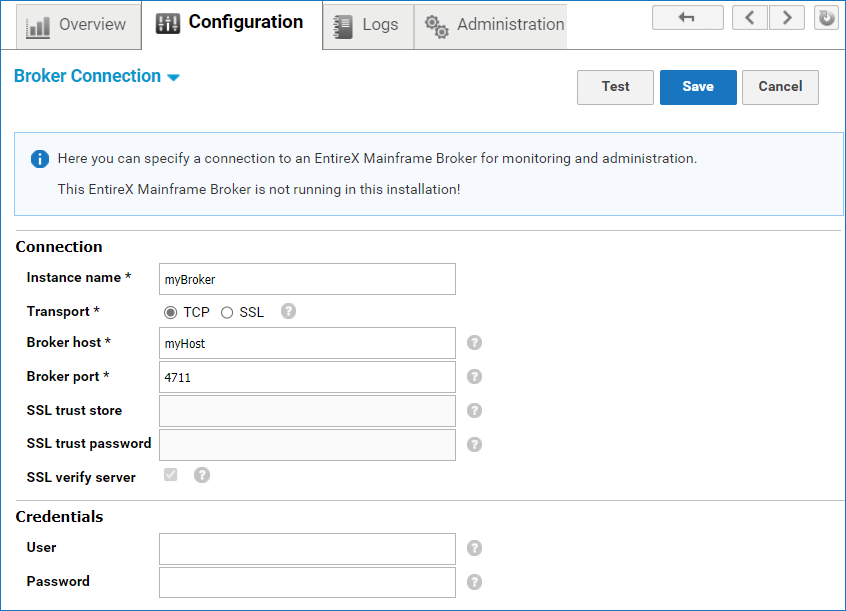This screenshot has width=846, height=611.
Task: Select SSL transport radio button
Action: [x=227, y=313]
